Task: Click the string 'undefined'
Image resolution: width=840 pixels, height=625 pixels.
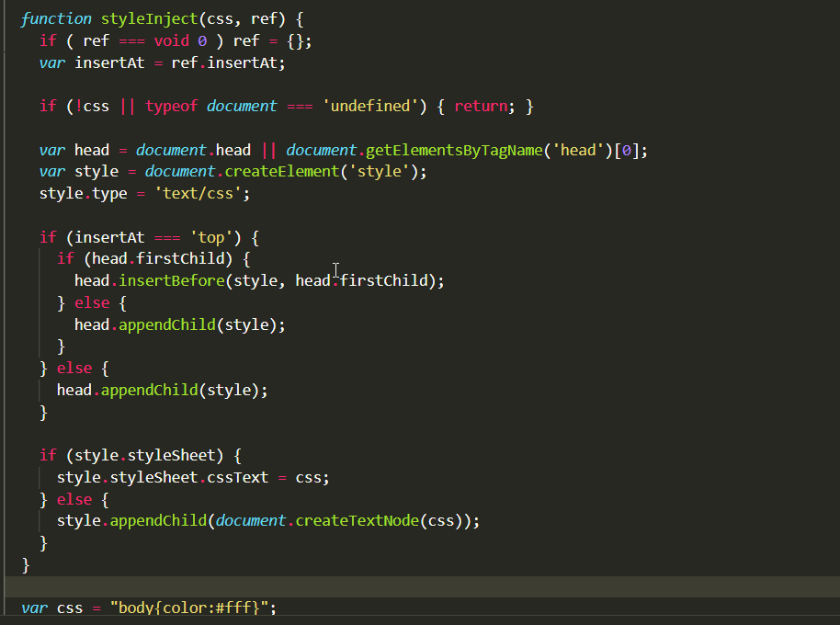Action: point(370,106)
